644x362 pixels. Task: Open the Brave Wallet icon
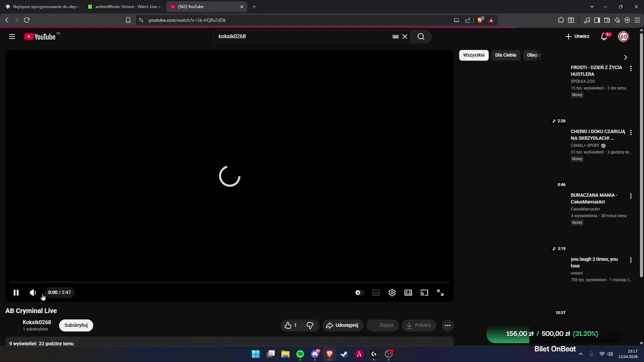(607, 20)
